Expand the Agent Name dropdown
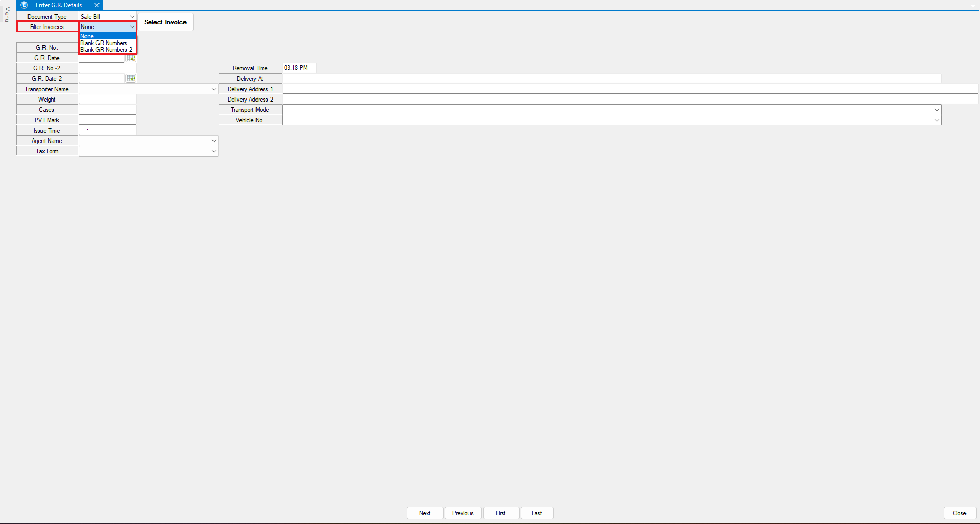The image size is (980, 524). click(x=214, y=141)
